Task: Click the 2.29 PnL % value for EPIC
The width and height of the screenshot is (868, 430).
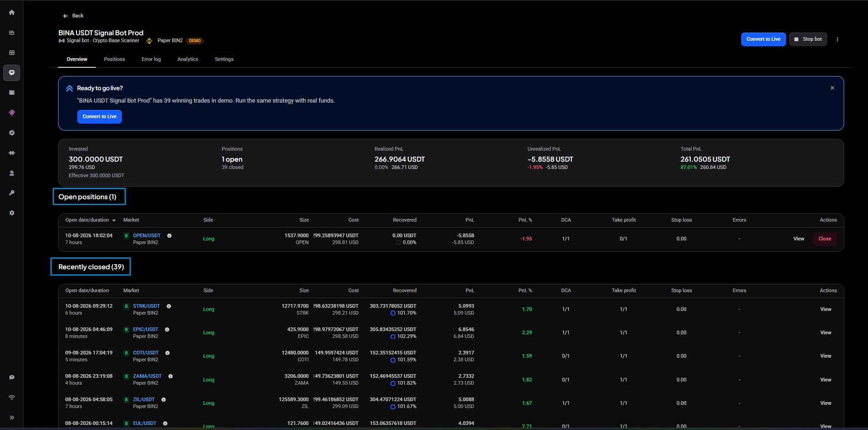Action: [527, 333]
